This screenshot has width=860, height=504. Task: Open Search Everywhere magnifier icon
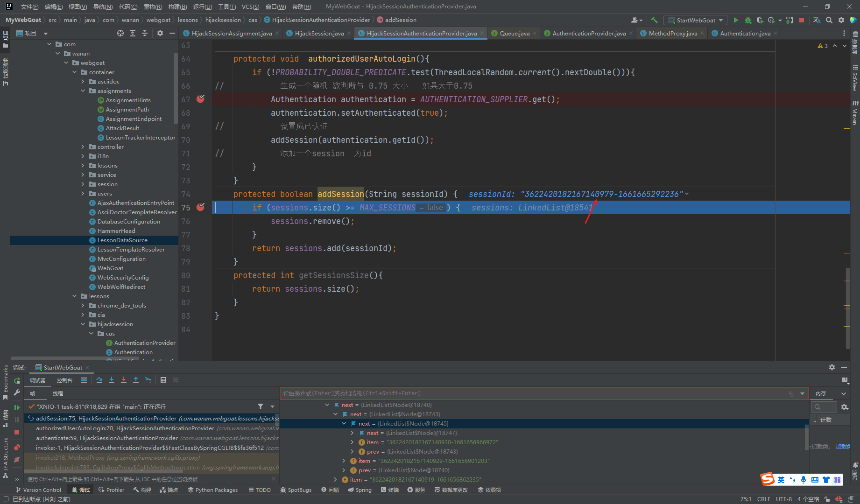point(829,20)
